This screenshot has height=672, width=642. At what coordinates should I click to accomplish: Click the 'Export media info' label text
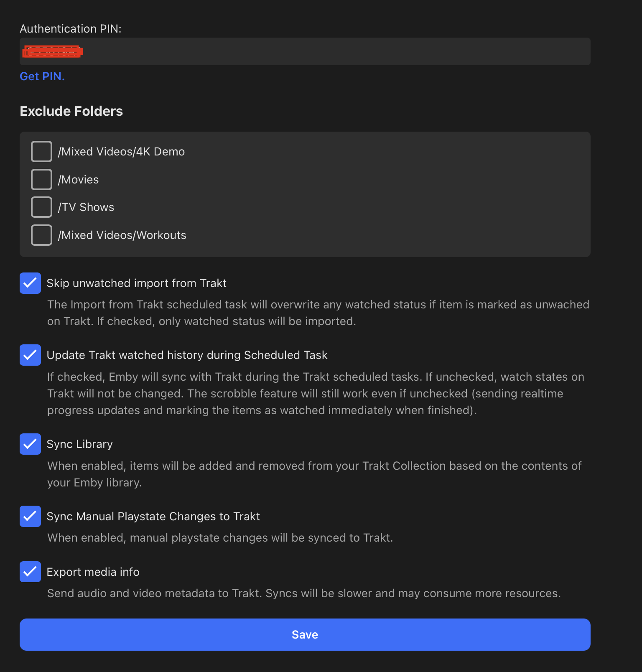click(93, 572)
